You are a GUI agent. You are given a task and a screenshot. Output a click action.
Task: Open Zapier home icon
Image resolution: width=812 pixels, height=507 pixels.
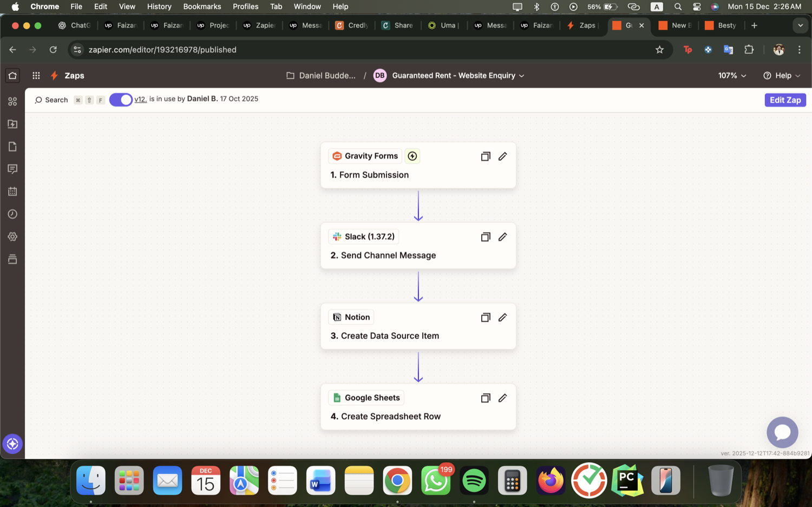12,76
